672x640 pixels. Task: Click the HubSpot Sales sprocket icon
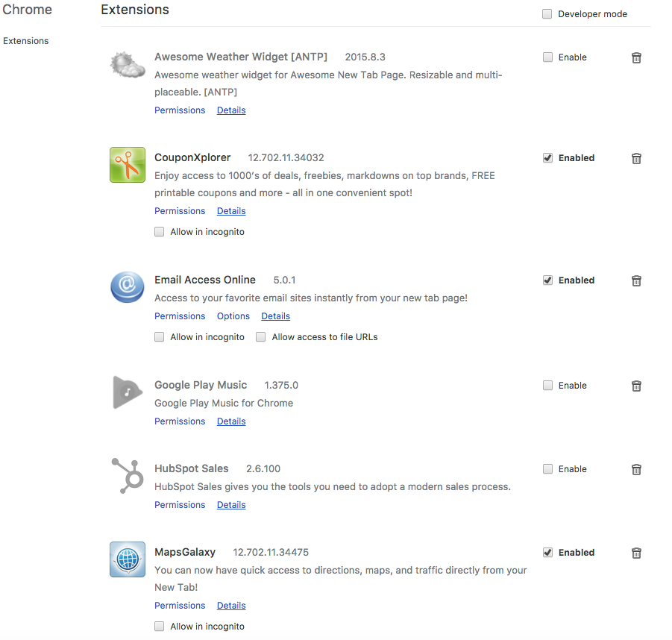(x=128, y=476)
